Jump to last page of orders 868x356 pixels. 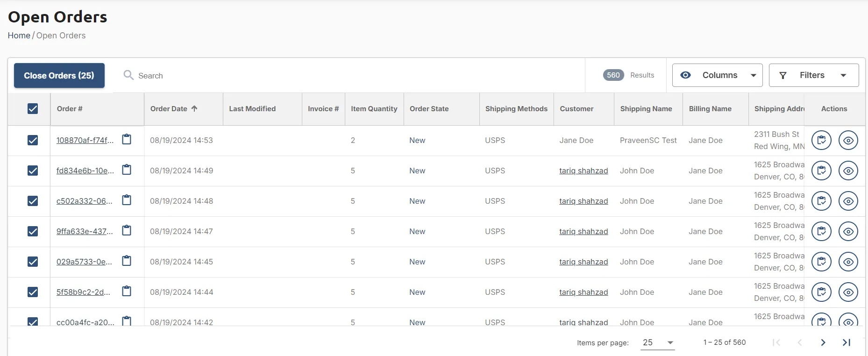point(847,342)
